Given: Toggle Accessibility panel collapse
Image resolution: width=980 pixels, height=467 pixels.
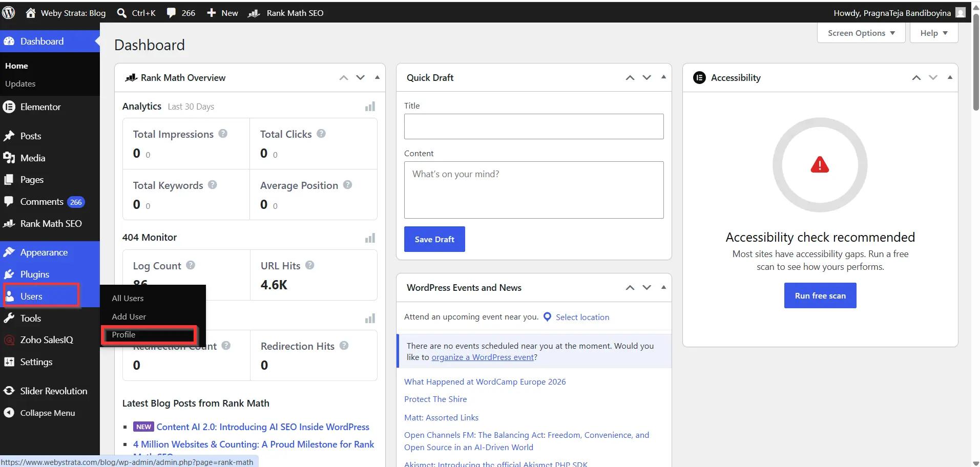Looking at the screenshot, I should (950, 78).
